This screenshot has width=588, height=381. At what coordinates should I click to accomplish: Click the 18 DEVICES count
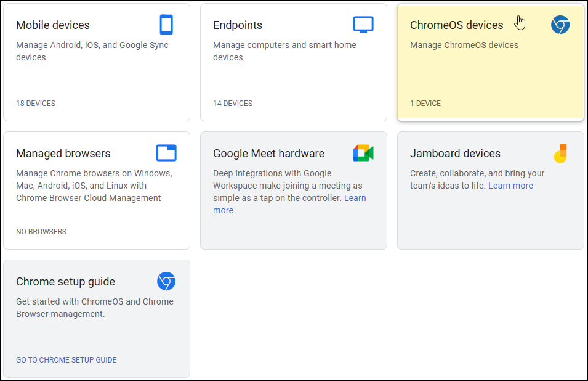(36, 103)
